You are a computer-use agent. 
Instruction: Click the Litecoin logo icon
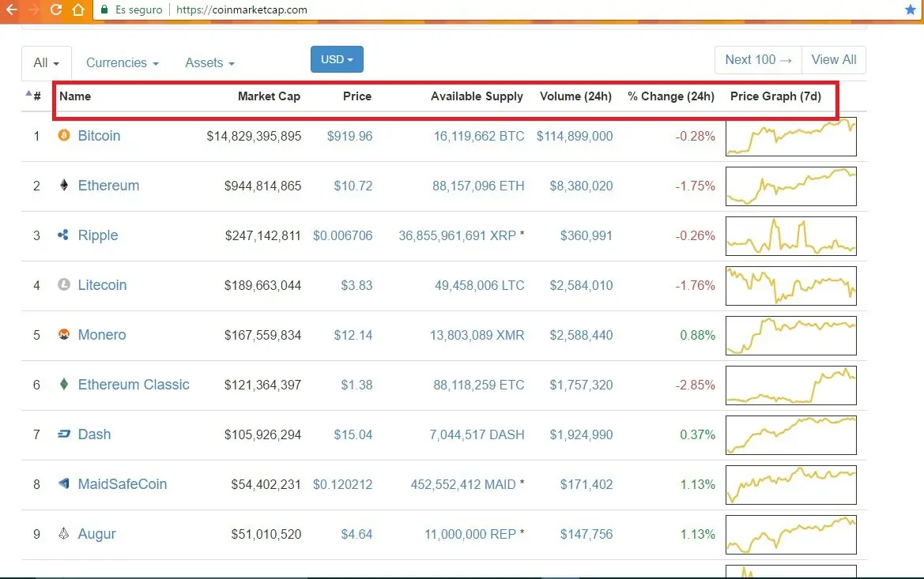(64, 284)
